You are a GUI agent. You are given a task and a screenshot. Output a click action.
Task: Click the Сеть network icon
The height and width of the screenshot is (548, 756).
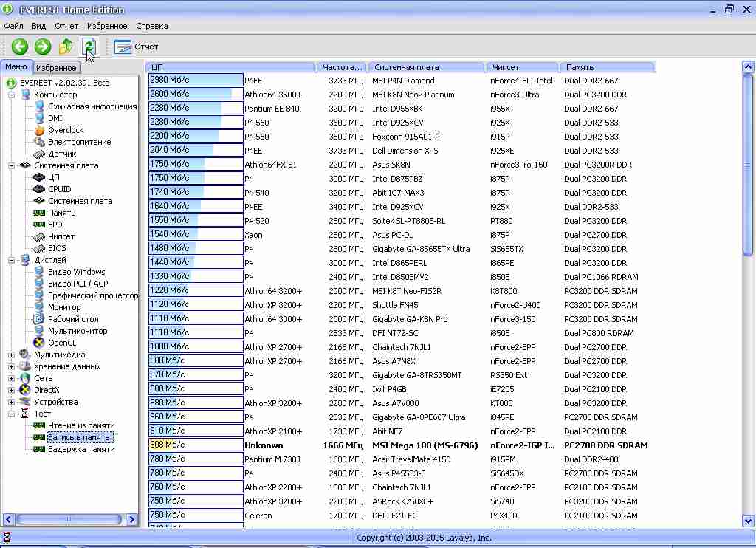coord(25,378)
